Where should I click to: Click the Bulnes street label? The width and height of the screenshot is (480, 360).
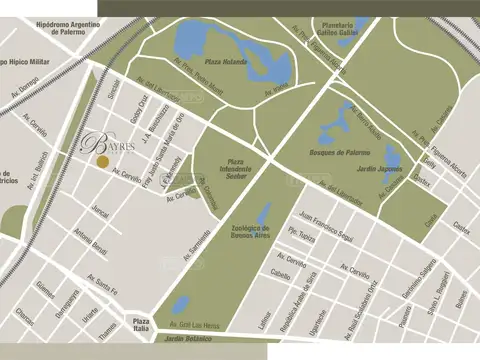click(x=461, y=299)
